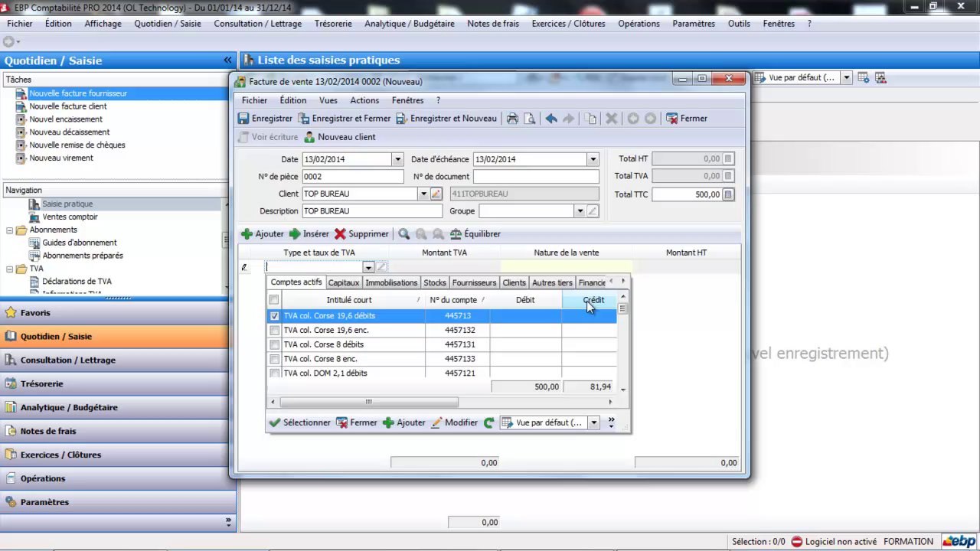Check TVA col. Corse 19,6 enc. checkbox
The image size is (980, 551).
click(274, 331)
